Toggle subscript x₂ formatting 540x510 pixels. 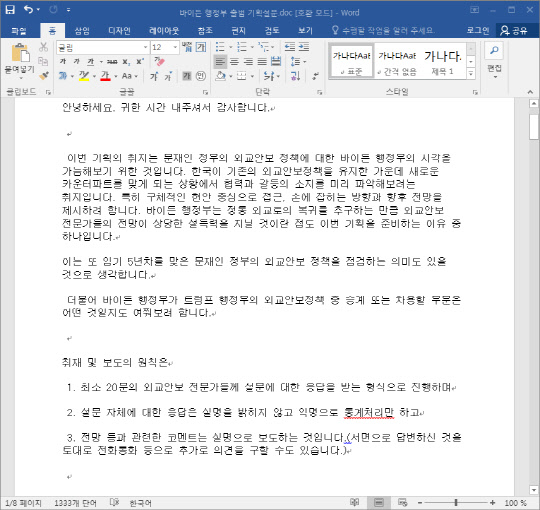coord(126,62)
